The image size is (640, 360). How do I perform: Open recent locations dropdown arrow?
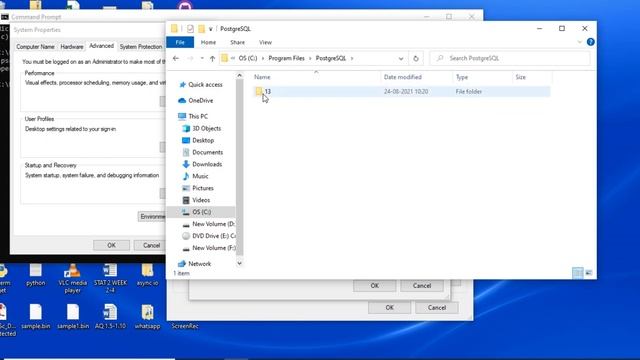(x=202, y=58)
